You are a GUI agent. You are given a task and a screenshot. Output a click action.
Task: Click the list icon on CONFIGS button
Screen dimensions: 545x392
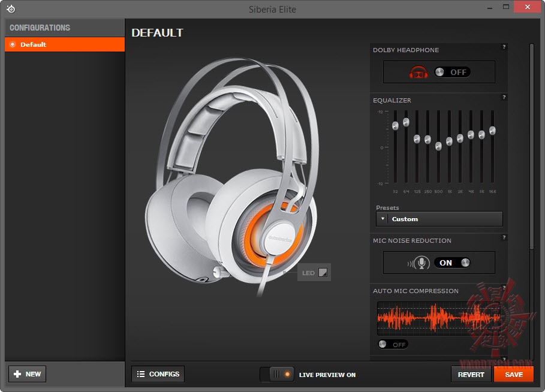pyautogui.click(x=141, y=374)
